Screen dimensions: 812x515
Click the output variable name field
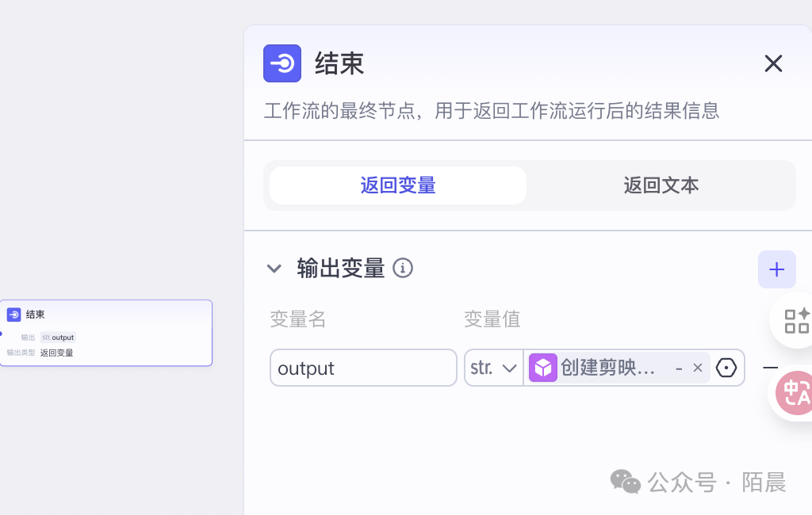coord(363,368)
